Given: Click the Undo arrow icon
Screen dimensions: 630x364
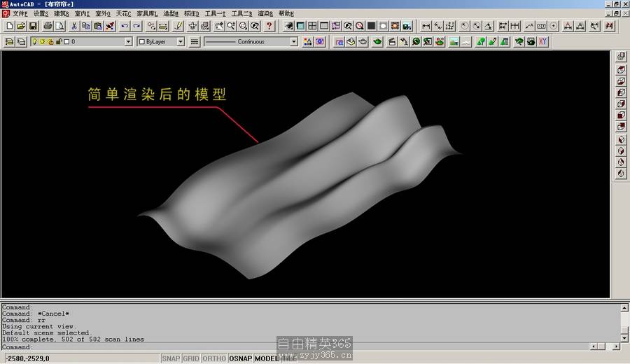Looking at the screenshot, I should (x=125, y=26).
